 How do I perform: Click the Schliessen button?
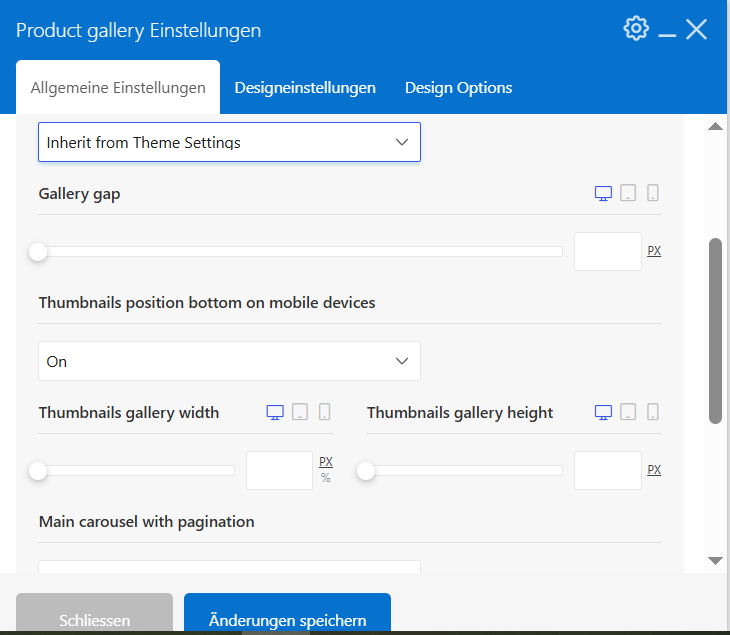click(95, 613)
